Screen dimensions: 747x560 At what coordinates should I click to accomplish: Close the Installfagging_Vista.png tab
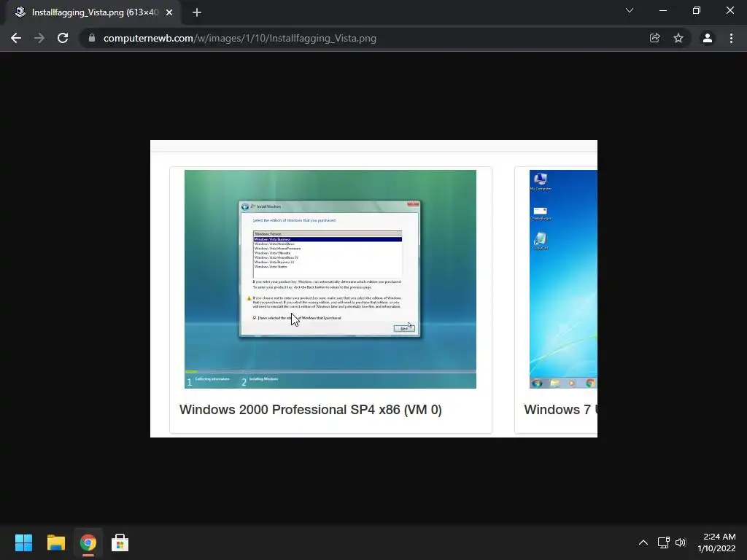[169, 12]
